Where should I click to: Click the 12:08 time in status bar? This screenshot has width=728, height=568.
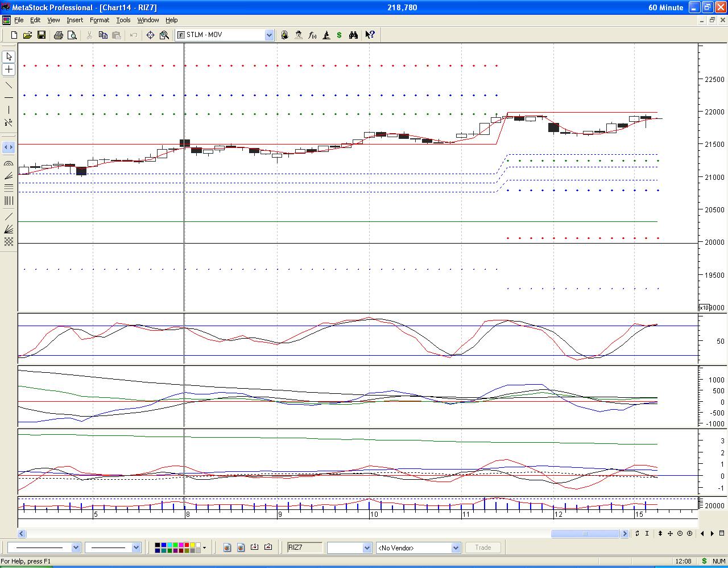(x=683, y=561)
